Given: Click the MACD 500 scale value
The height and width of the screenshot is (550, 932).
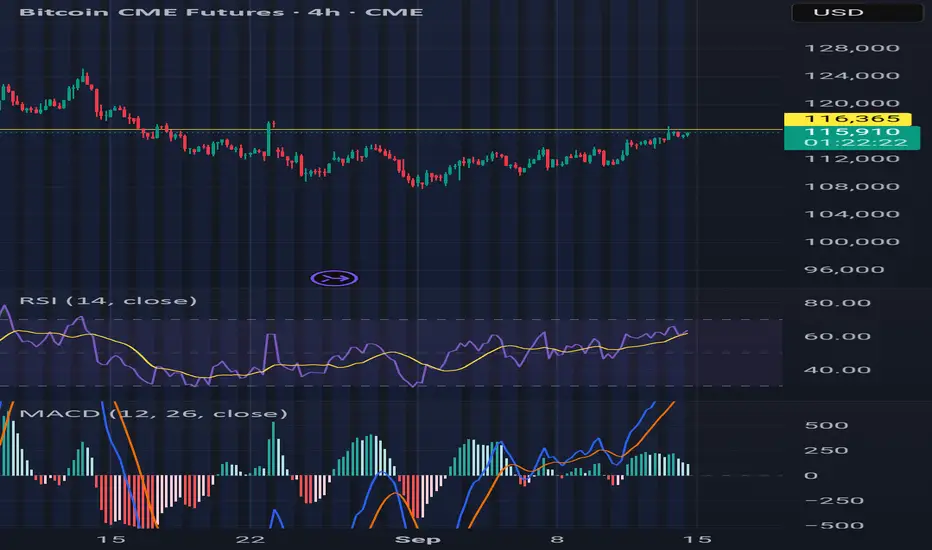Looking at the screenshot, I should [826, 426].
